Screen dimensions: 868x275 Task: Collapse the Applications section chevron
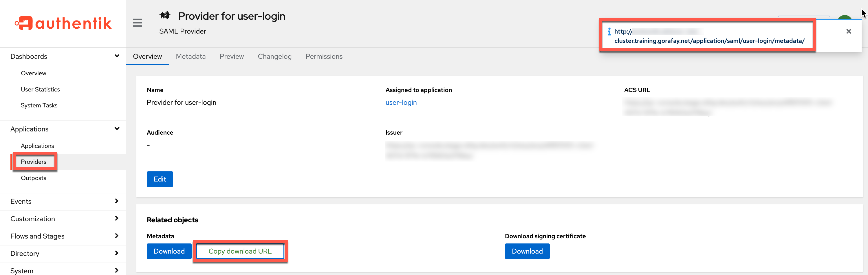click(x=117, y=129)
